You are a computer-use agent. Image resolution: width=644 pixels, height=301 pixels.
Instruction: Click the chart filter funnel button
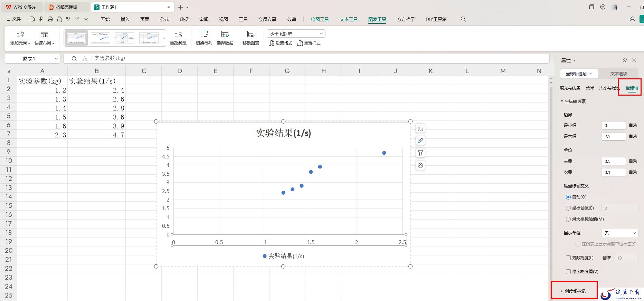pos(420,153)
